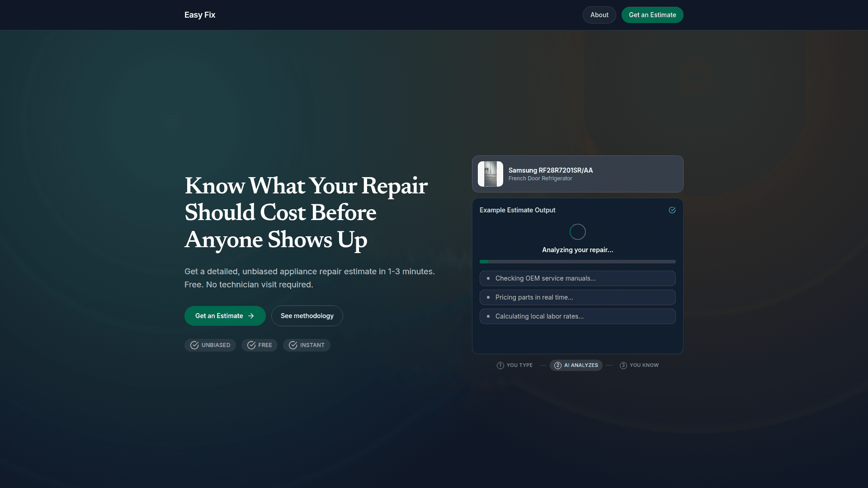Click the Know What Your Repair headline

click(306, 212)
